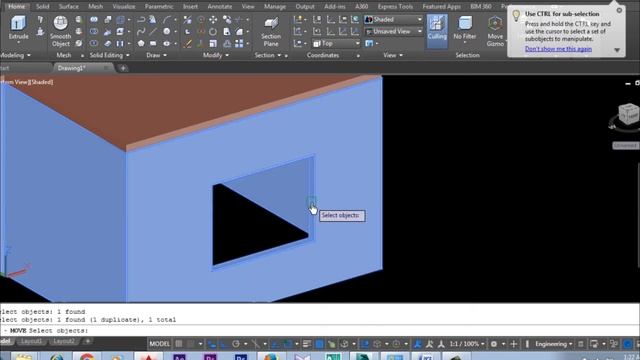Close the CTRL sub-selection tooltip
Screen dimensions: 640x360
pos(619,10)
